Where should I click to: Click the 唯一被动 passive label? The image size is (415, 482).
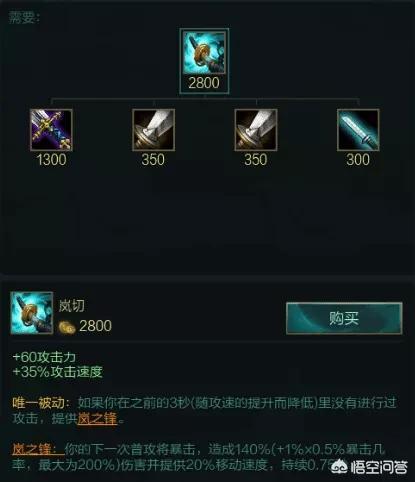tap(38, 403)
